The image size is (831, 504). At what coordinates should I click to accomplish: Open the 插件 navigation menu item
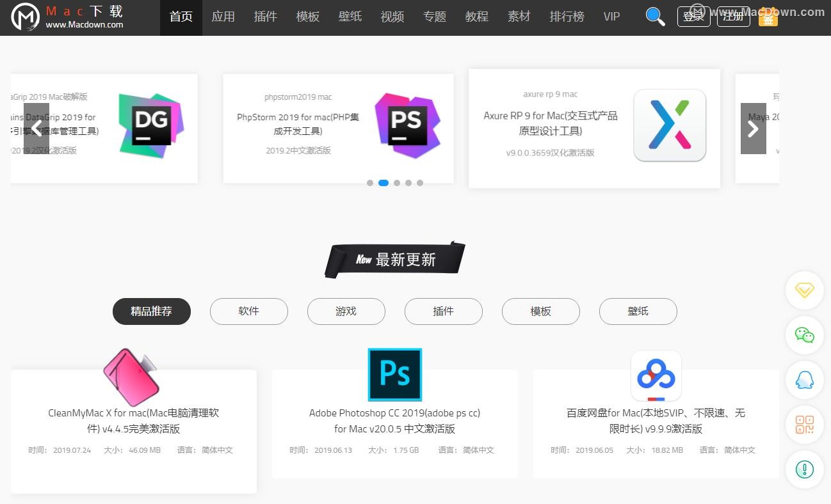(x=266, y=17)
